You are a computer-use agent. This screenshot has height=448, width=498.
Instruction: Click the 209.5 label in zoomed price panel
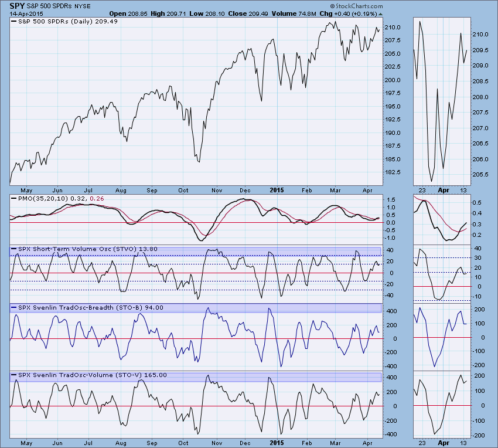[481, 50]
